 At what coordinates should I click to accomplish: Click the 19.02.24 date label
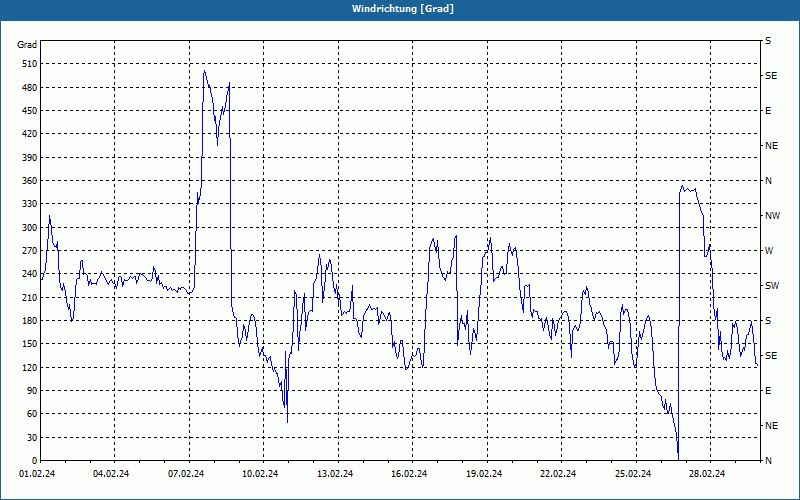484,474
